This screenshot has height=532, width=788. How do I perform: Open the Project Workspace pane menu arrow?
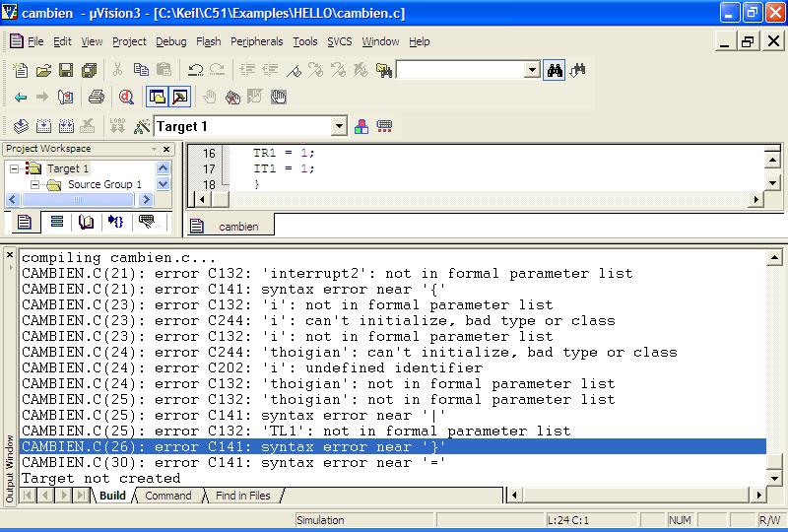pos(154,149)
